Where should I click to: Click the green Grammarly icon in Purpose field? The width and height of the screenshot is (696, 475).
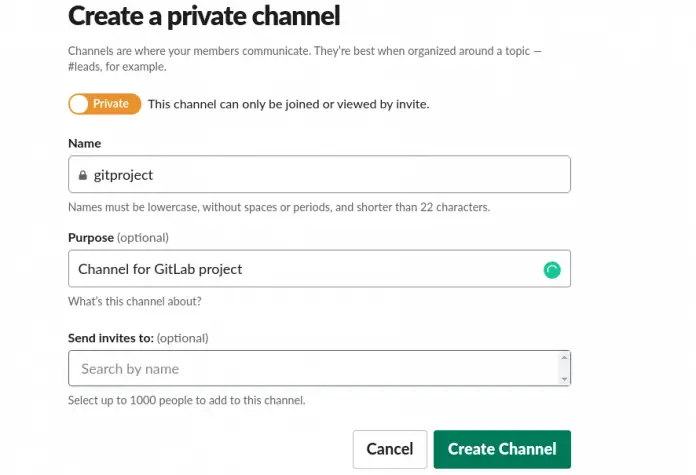pyautogui.click(x=551, y=269)
